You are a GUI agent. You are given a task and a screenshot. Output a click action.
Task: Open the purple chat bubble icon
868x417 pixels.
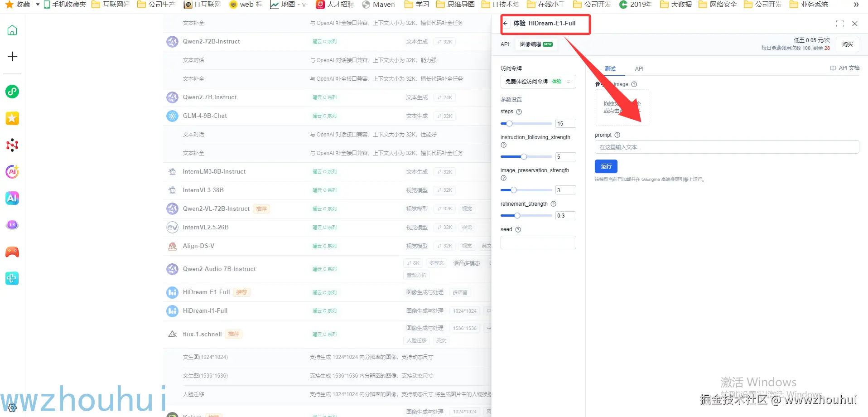pos(12,225)
